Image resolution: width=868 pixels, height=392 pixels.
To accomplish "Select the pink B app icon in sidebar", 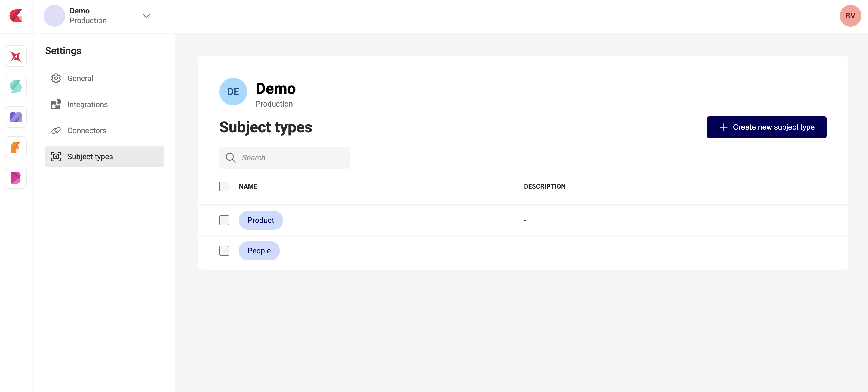I will (16, 178).
